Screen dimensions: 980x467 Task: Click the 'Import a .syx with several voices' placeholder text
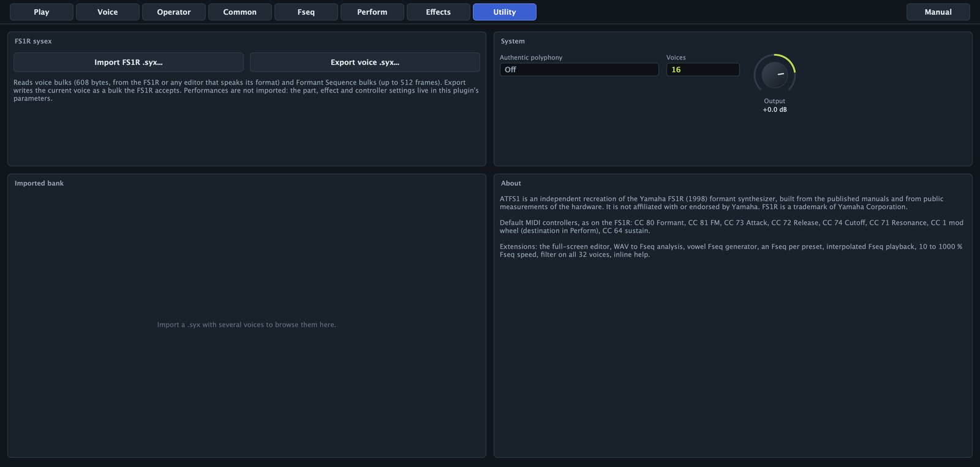(247, 325)
